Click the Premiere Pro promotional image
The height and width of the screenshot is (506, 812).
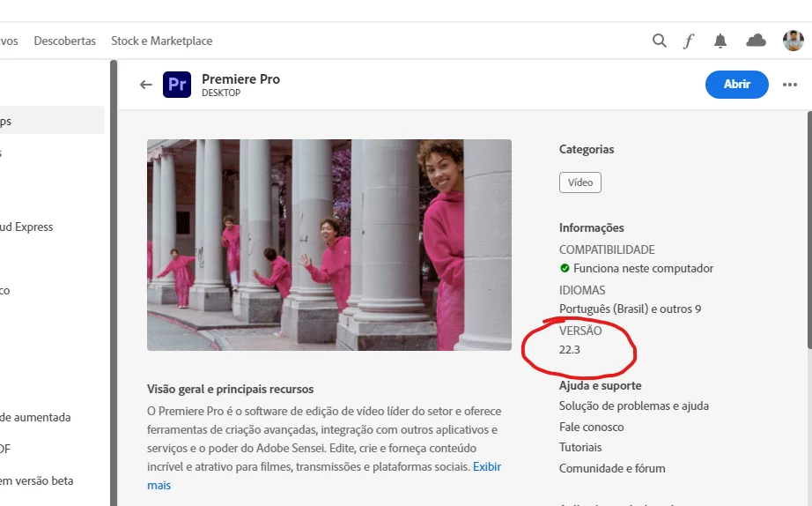click(329, 245)
